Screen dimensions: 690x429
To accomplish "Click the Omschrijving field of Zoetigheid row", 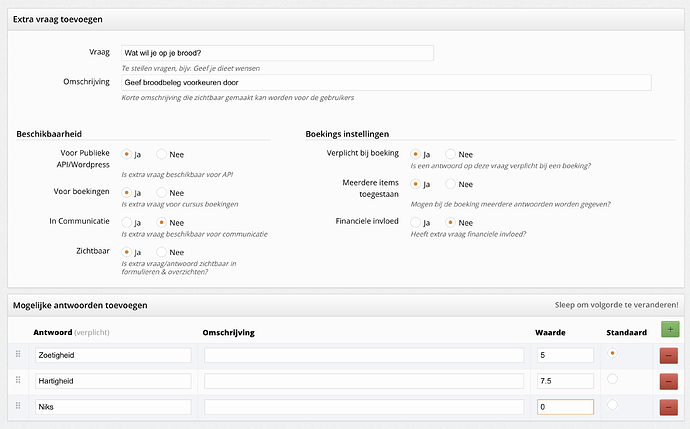I will [364, 355].
